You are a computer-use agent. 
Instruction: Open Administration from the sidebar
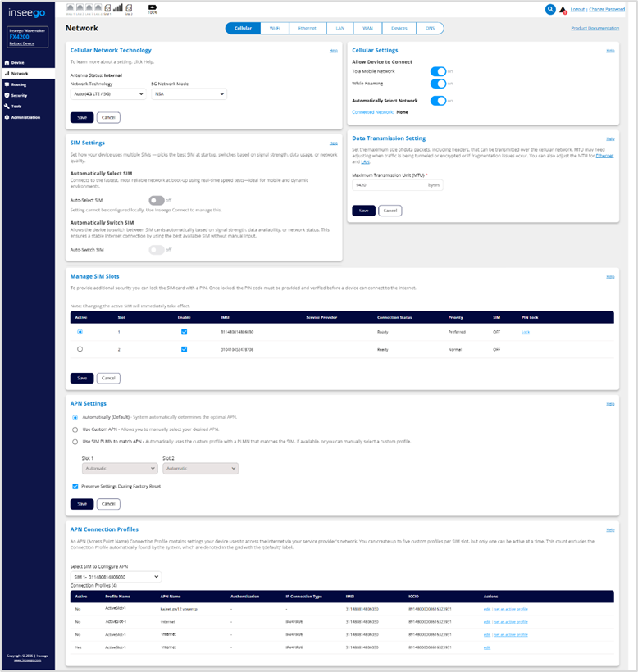[x=25, y=117]
